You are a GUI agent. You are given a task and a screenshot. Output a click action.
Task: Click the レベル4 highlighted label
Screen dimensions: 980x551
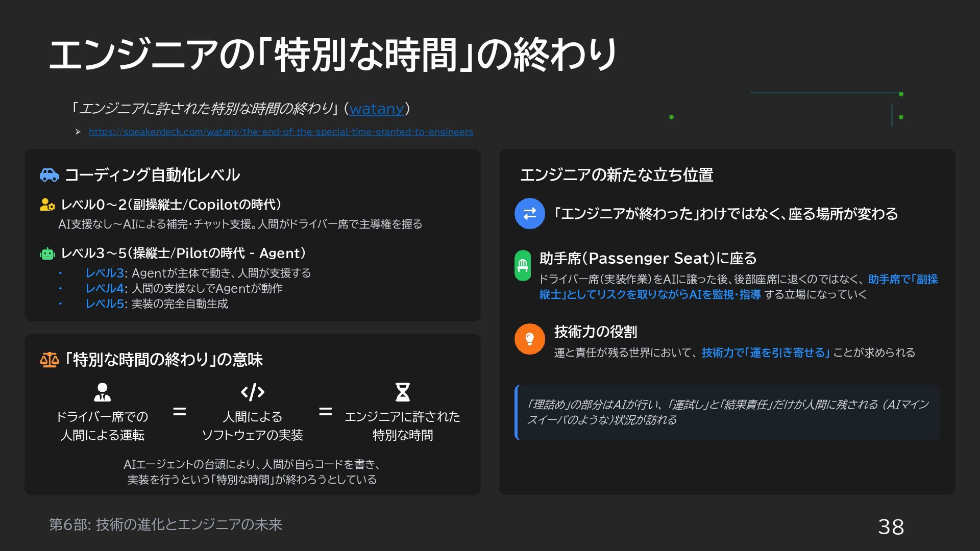pos(105,288)
